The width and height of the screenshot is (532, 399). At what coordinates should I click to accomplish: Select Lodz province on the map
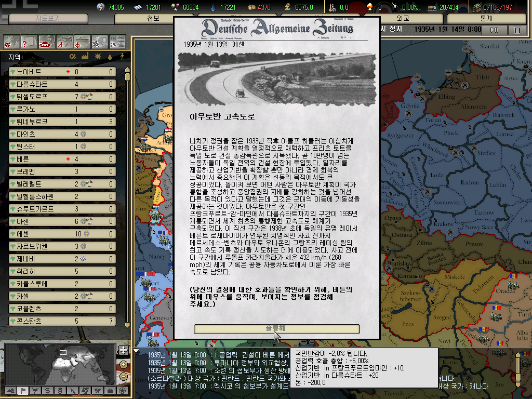436,176
